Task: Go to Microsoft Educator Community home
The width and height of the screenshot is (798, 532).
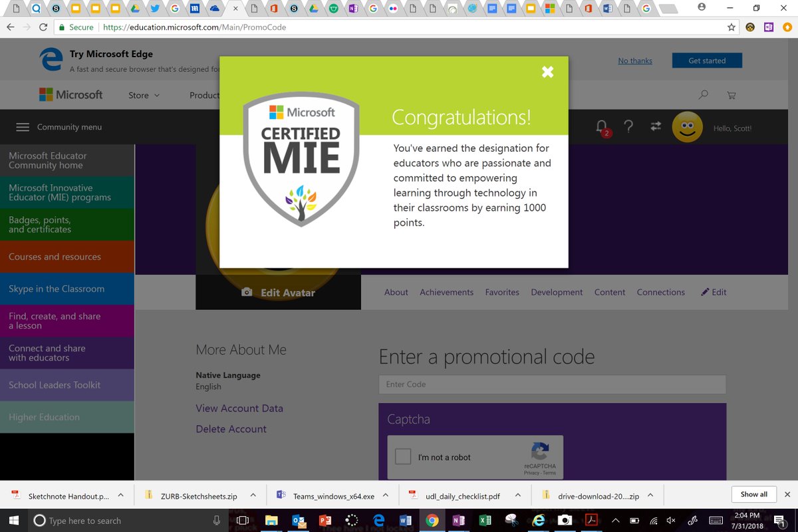Action: point(67,160)
